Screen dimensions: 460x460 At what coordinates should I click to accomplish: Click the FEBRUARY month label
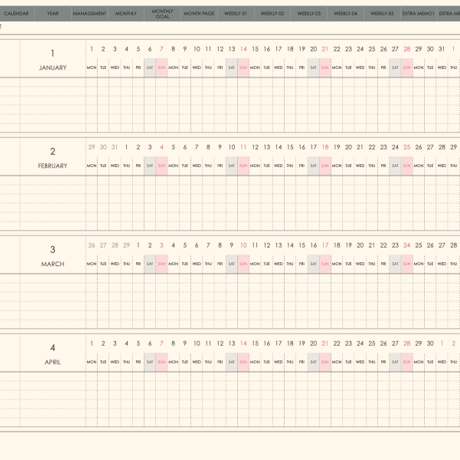pos(53,166)
